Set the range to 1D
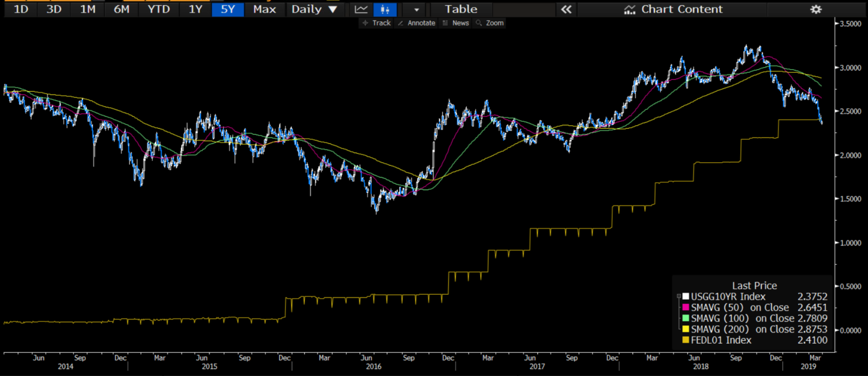The height and width of the screenshot is (376, 868). click(x=21, y=9)
